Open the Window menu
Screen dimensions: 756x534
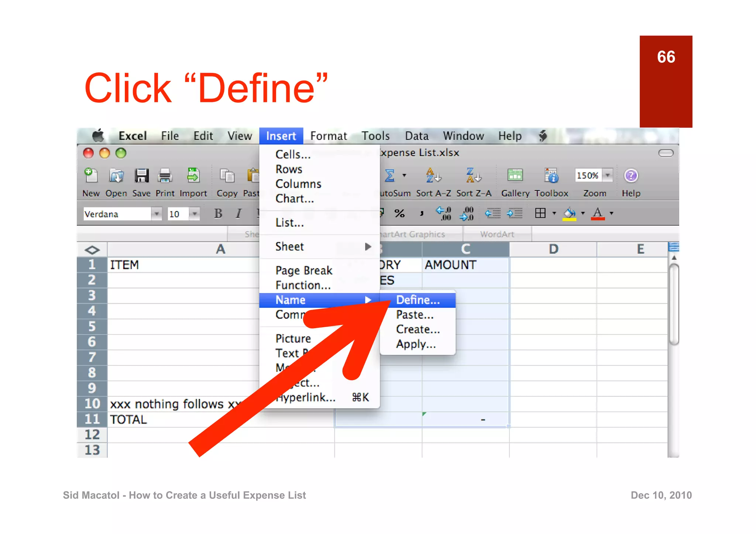point(463,136)
